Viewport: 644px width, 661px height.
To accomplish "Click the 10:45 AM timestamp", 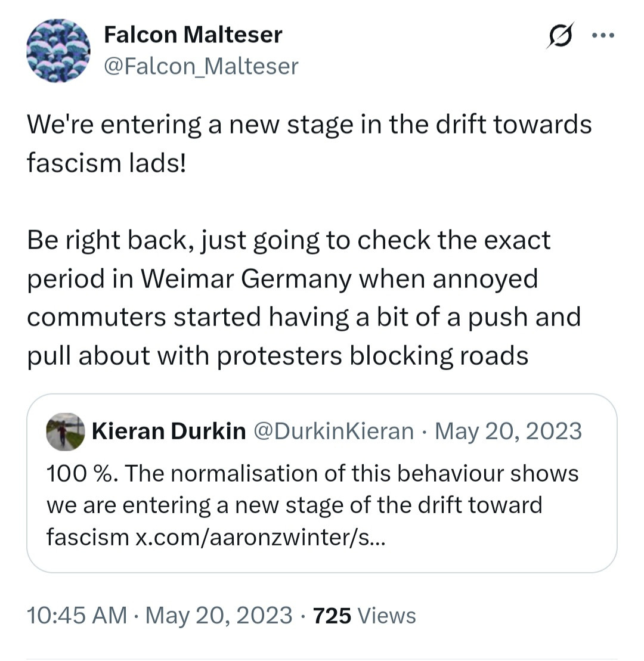I will coord(77,615).
